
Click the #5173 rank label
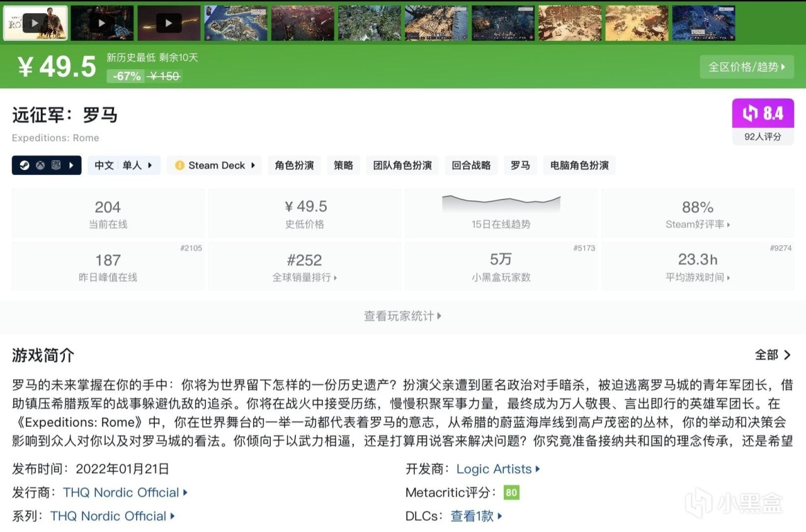pos(584,248)
